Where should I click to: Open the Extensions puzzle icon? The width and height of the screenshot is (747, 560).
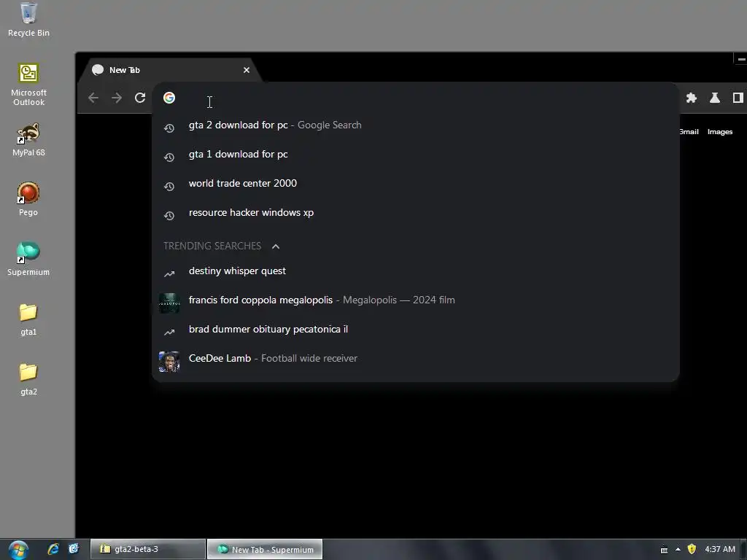click(692, 98)
